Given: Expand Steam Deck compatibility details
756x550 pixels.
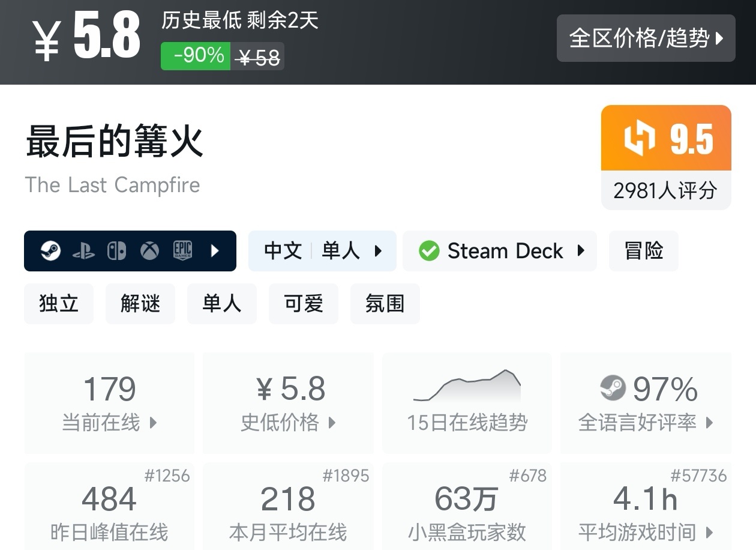Looking at the screenshot, I should pos(581,251).
